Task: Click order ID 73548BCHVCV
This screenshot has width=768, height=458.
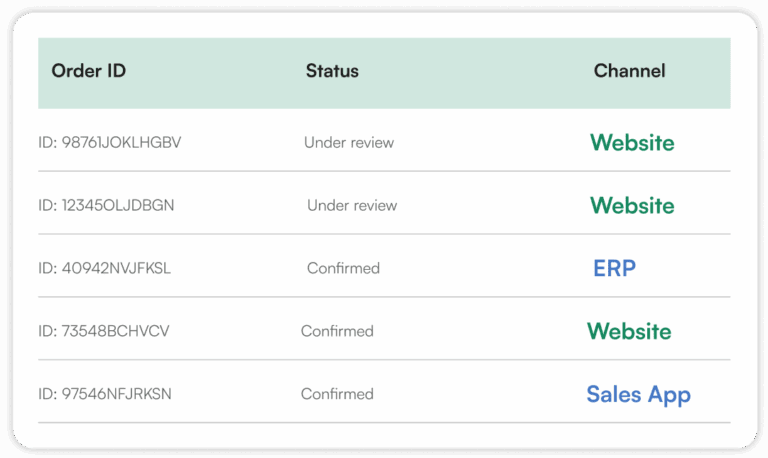Action: click(106, 331)
